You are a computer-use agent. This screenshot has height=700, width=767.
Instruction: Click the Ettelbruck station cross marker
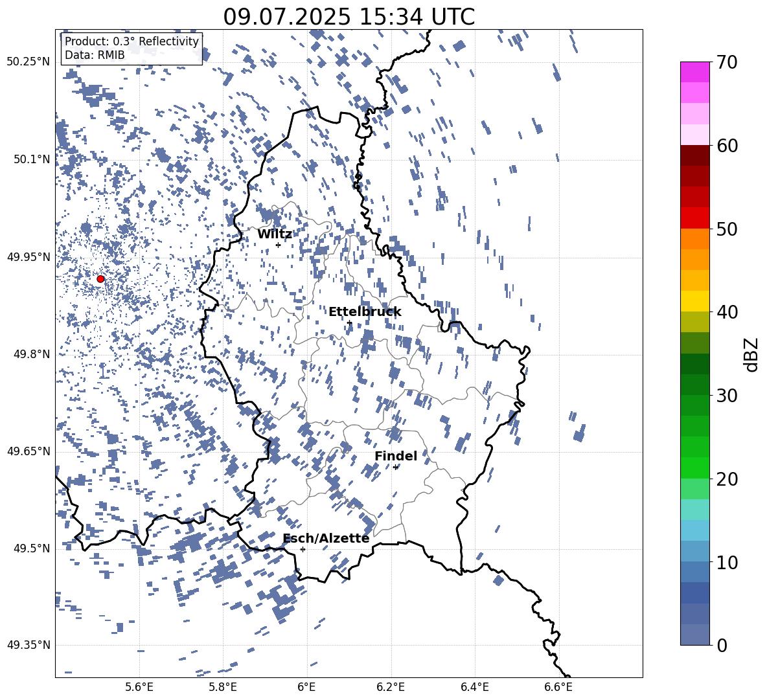point(349,322)
